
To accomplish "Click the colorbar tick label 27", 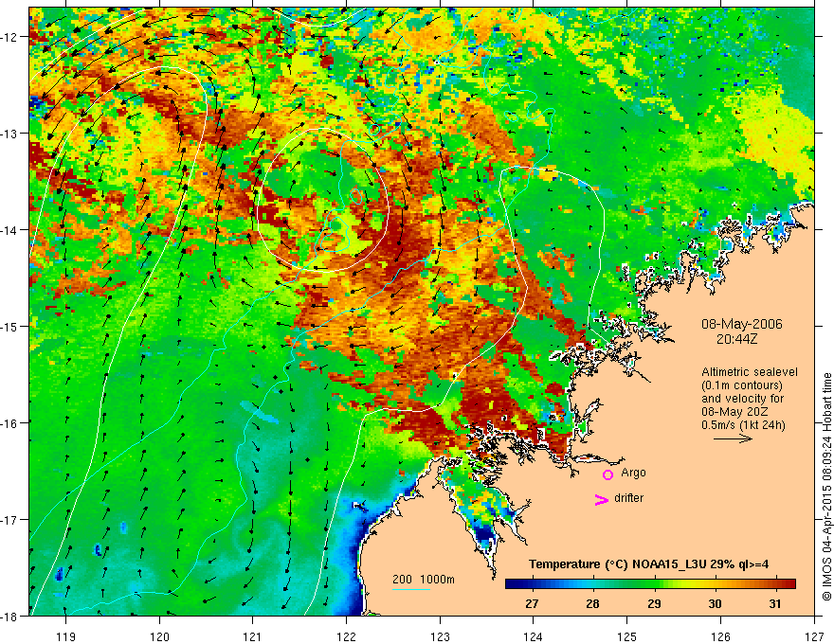I will click(532, 604).
